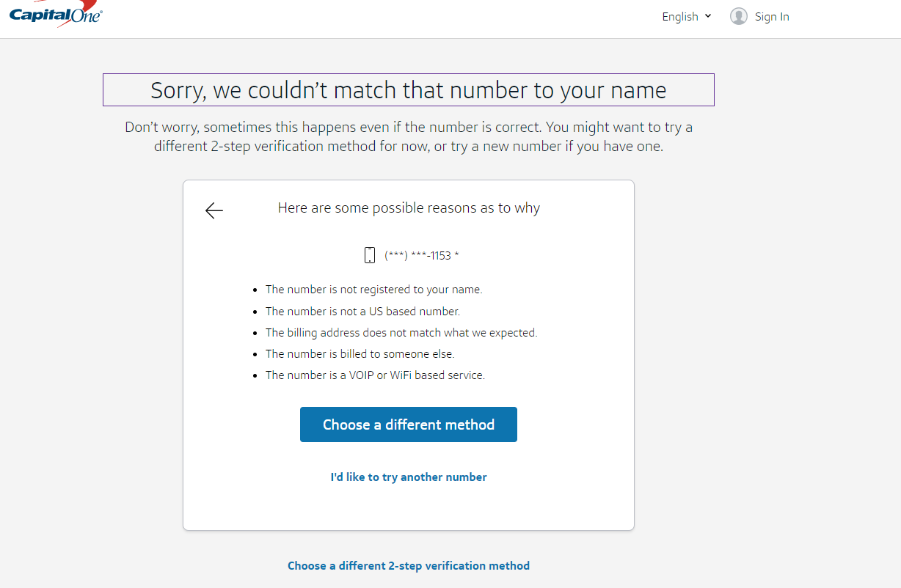Click the asterisk after the masked number
The image size is (901, 588).
[x=457, y=254]
